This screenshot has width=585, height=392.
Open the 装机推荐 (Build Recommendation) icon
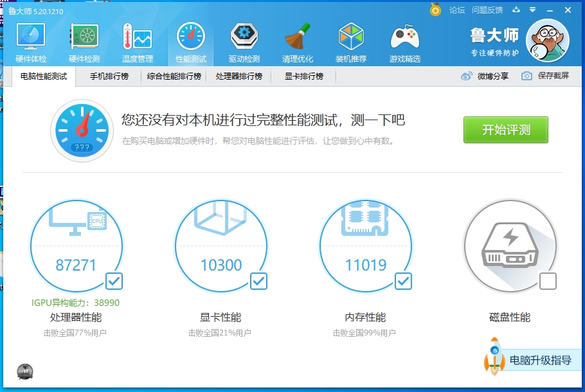[351, 40]
